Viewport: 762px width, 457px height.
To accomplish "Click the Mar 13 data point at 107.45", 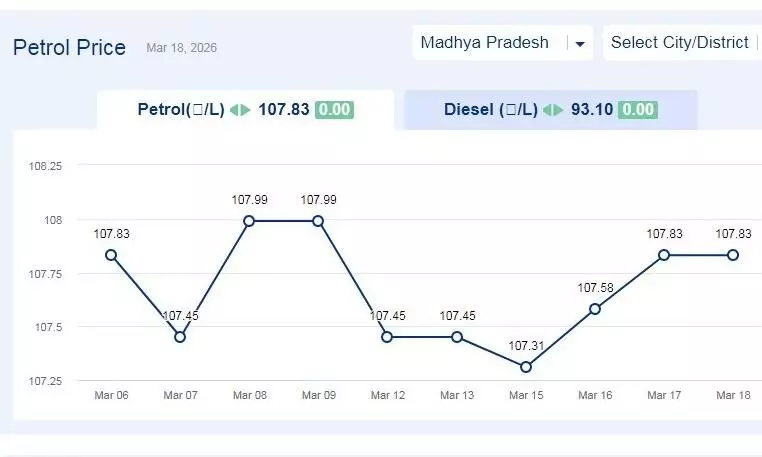I will [457, 337].
